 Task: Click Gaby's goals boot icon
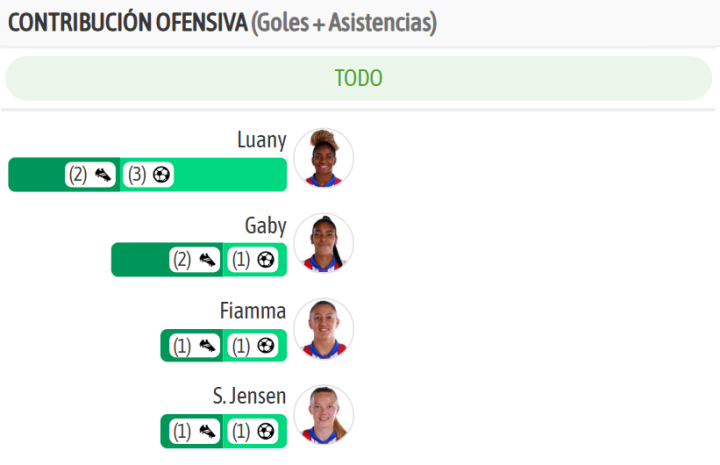pos(208,260)
